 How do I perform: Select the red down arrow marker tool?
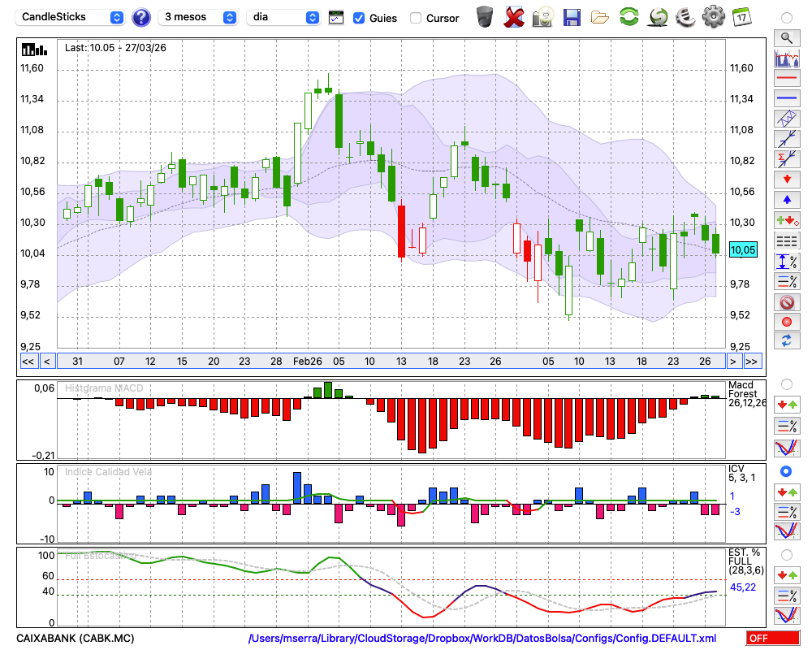786,179
